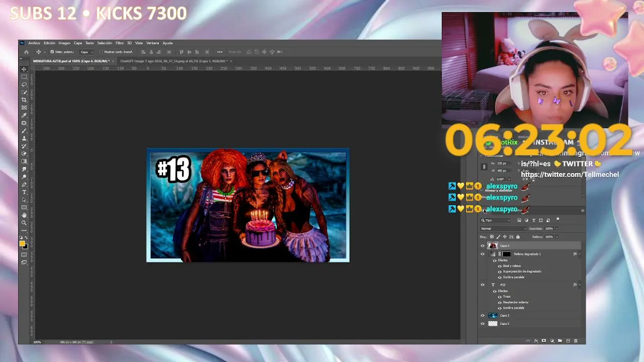Select the Move tool in the toolbox

[24, 69]
